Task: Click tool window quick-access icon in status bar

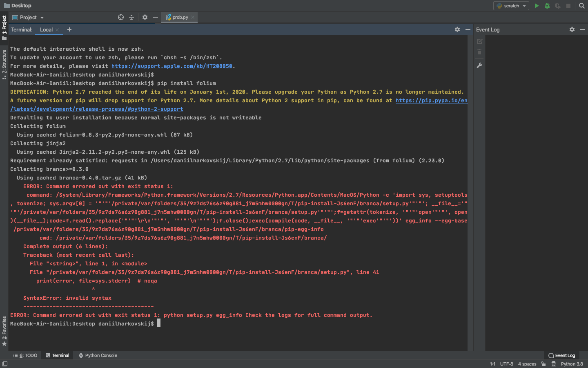Action: (x=4, y=364)
